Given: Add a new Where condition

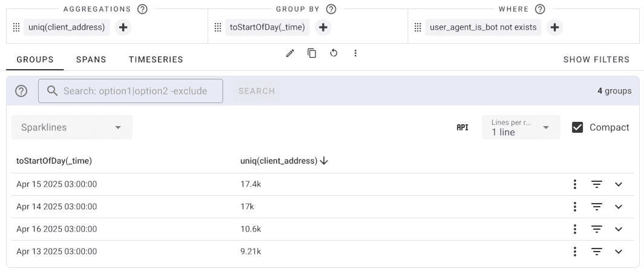Looking at the screenshot, I should [x=554, y=27].
